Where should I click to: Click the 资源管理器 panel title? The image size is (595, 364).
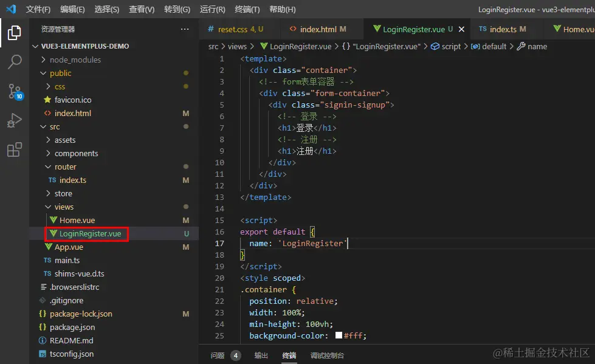pyautogui.click(x=58, y=29)
